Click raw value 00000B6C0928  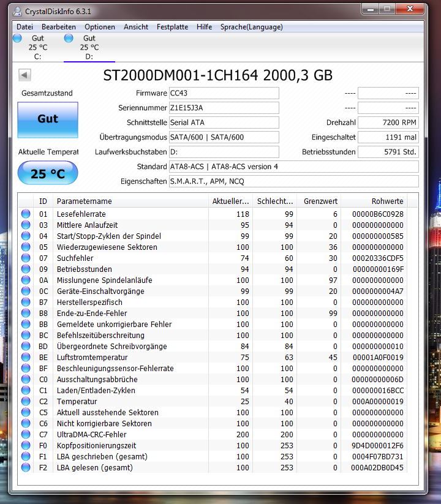(x=378, y=214)
